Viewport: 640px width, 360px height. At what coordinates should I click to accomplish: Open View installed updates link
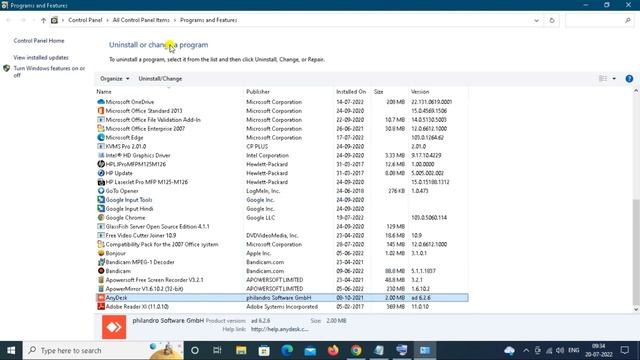[41, 58]
